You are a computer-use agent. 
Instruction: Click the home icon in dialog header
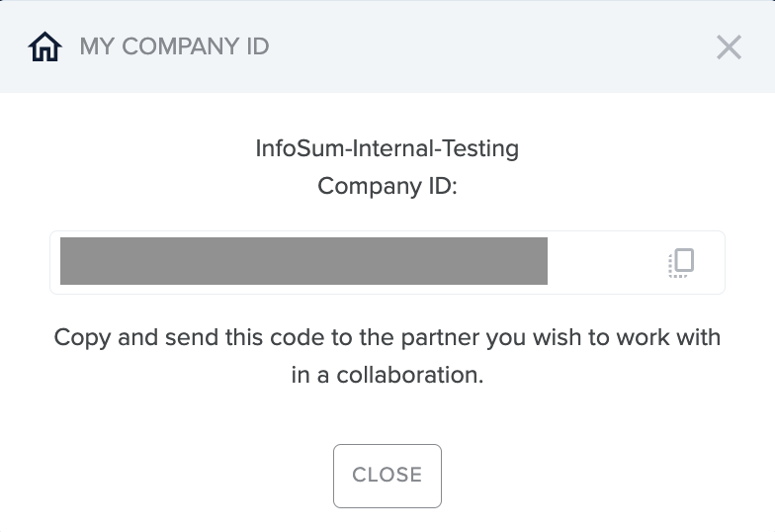tap(45, 47)
